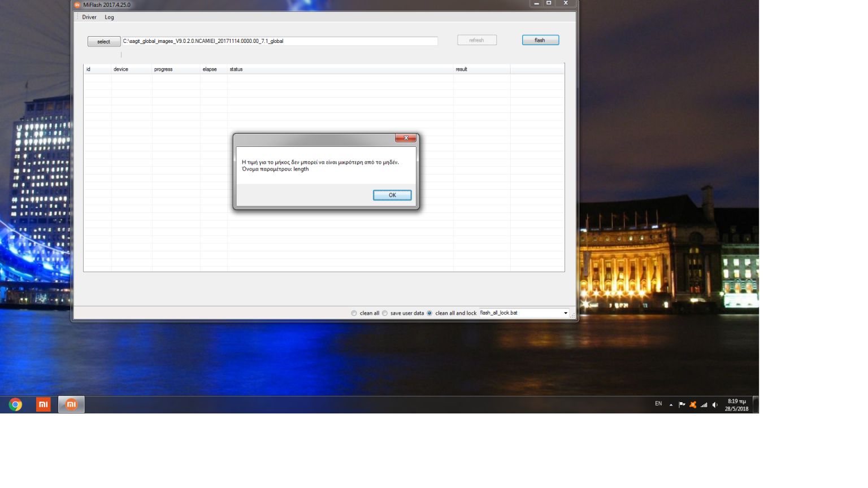Click the 'progress' column header
The image size is (868, 488).
(176, 69)
